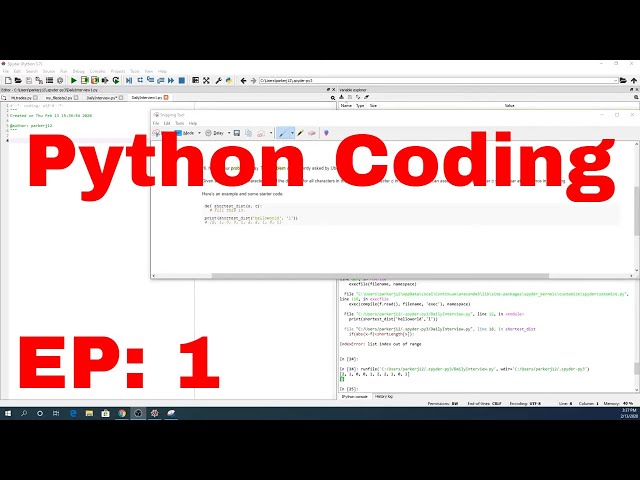Screen dimensions: 640x480
Task: Maximize current pane icon in Spyder
Action: click(x=196, y=80)
